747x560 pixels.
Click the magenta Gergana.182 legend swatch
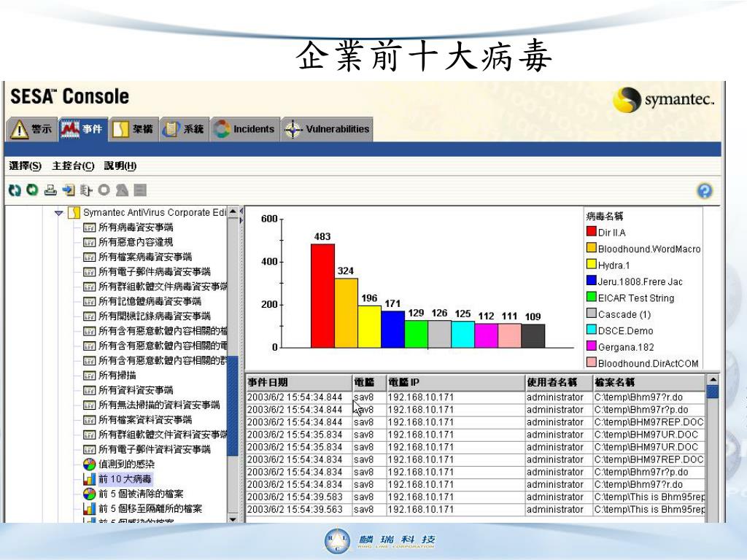click(x=591, y=346)
